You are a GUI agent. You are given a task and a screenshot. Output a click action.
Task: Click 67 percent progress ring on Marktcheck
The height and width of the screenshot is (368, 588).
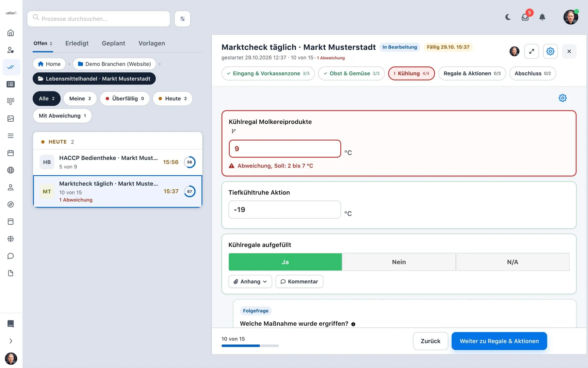189,191
